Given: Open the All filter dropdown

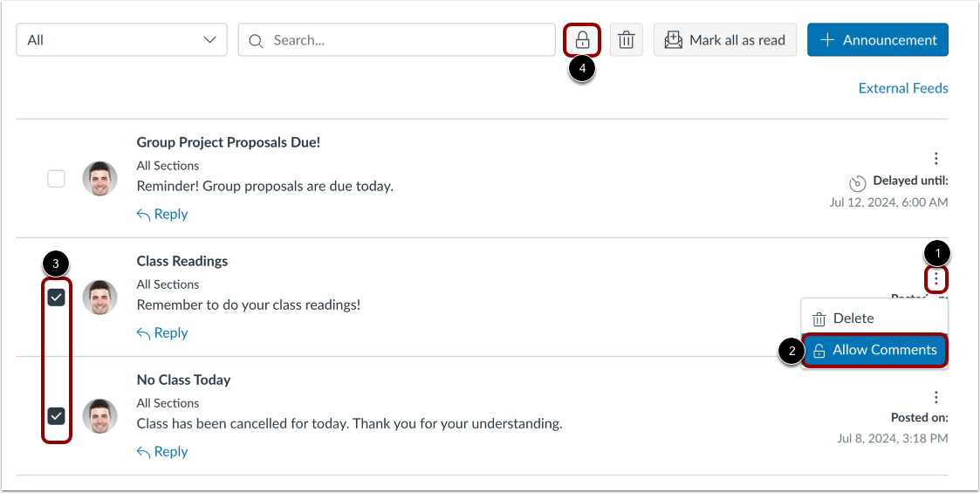Looking at the screenshot, I should [x=121, y=40].
